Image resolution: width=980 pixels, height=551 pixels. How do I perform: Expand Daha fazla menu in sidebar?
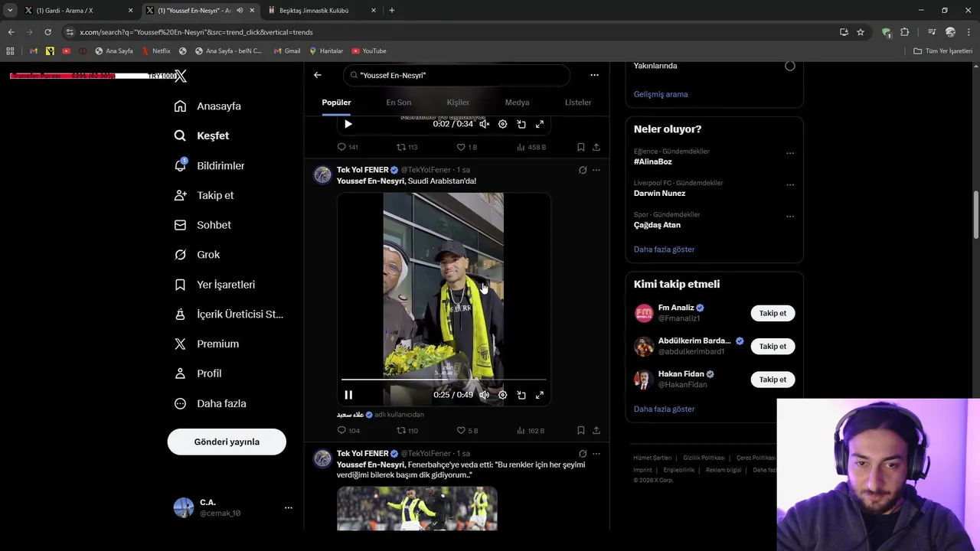[x=210, y=403]
